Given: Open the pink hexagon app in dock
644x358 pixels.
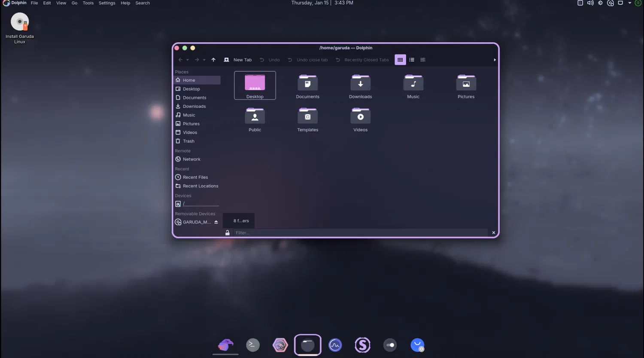Looking at the screenshot, I should tap(280, 345).
